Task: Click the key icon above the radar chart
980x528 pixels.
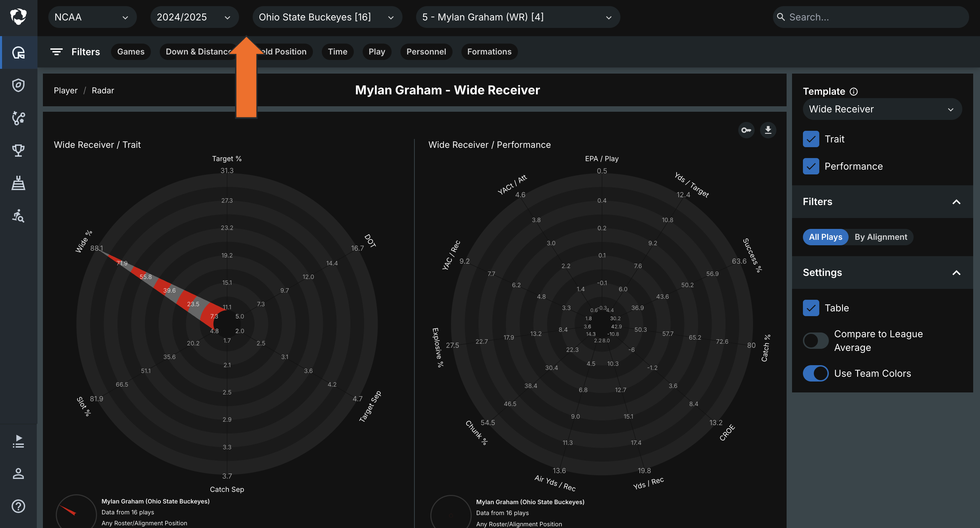Action: (x=746, y=130)
